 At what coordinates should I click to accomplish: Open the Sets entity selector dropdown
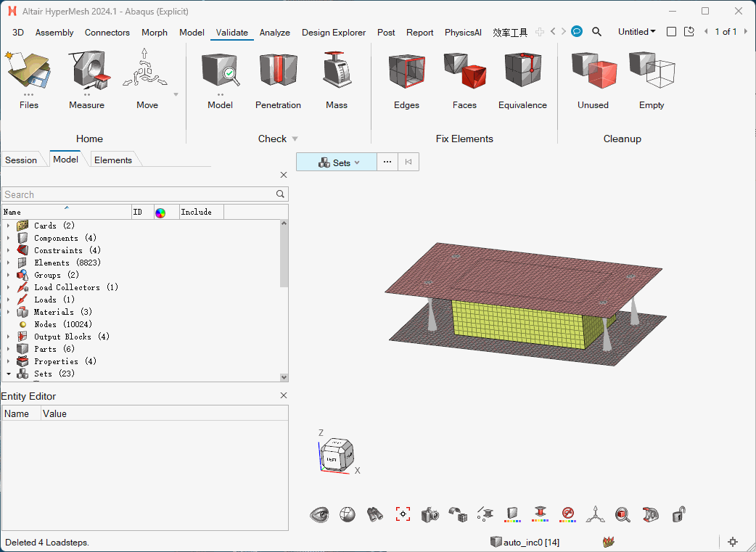tap(337, 162)
